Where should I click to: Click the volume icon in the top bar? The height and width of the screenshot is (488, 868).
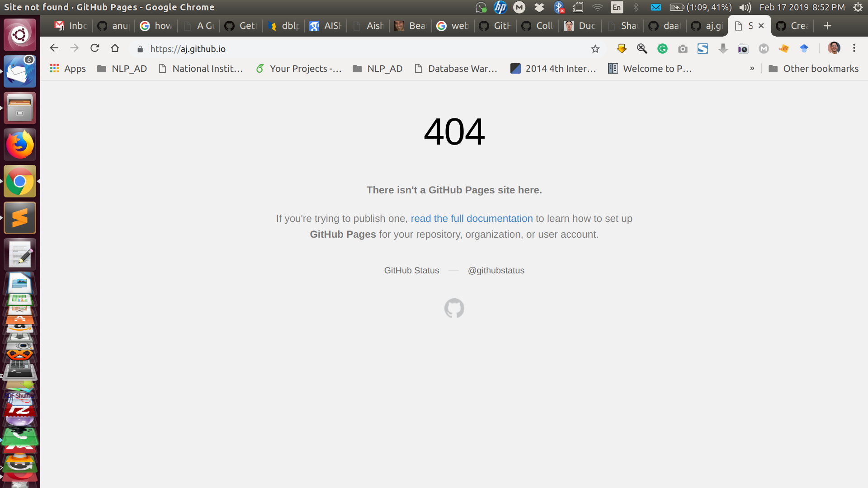click(x=745, y=7)
